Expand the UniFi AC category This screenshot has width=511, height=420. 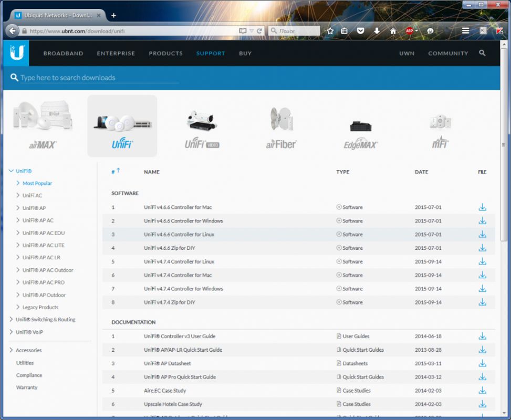click(x=18, y=195)
